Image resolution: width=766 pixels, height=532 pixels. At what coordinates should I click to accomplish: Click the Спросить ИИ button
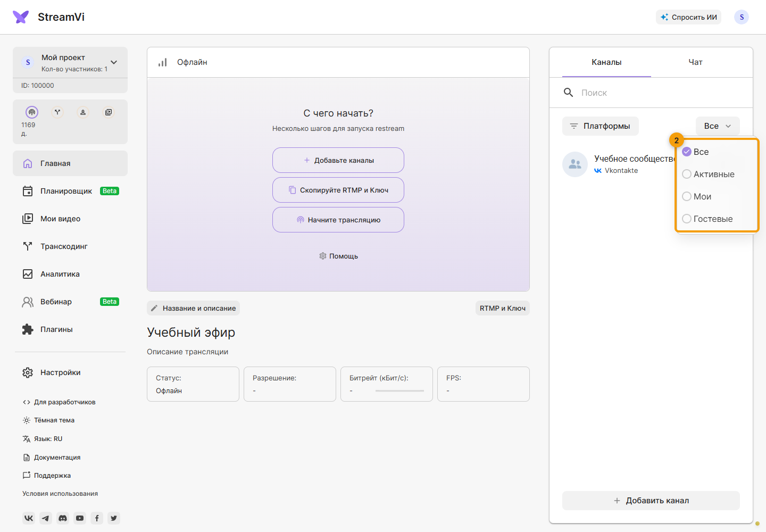pyautogui.click(x=688, y=17)
